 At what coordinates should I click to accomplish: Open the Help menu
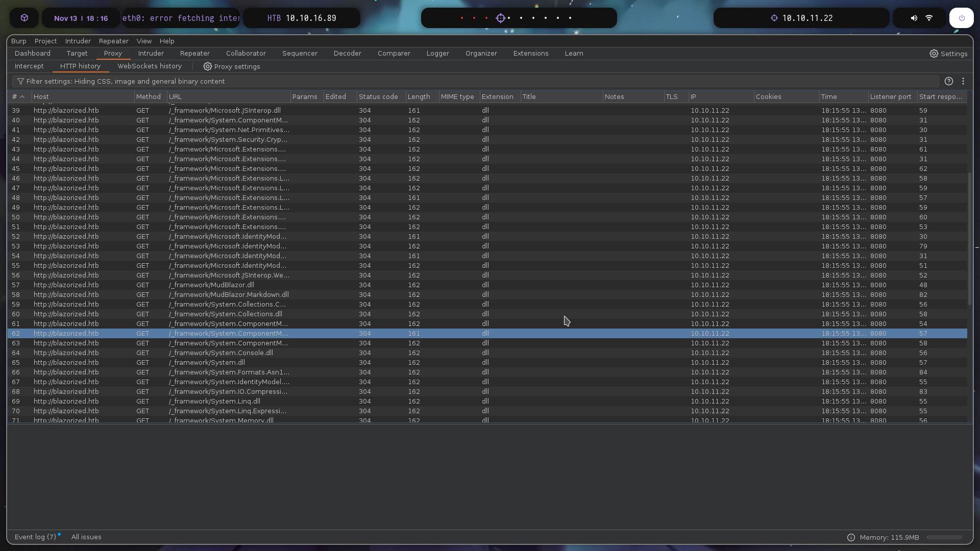(x=167, y=41)
